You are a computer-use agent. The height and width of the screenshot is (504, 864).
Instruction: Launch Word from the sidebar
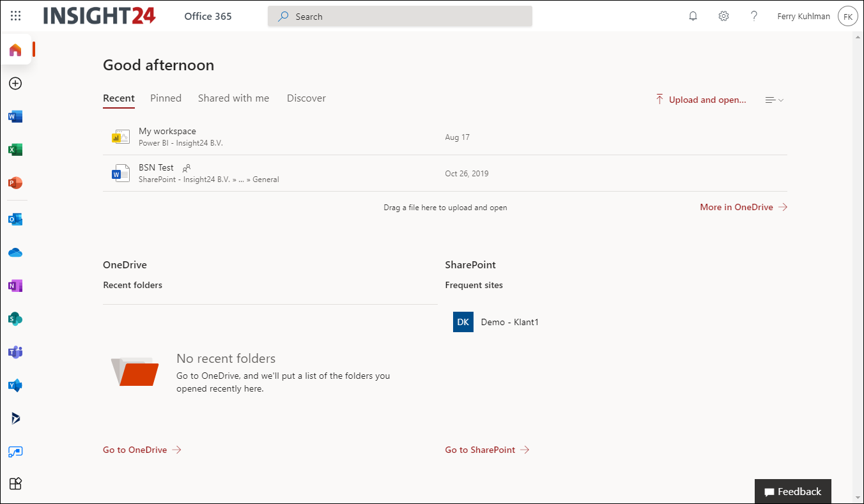[x=16, y=117]
